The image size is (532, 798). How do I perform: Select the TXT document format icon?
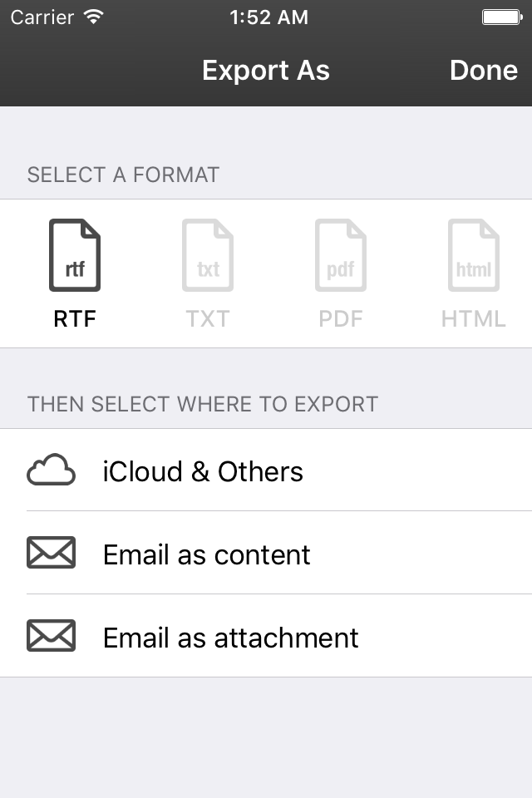pyautogui.click(x=208, y=255)
